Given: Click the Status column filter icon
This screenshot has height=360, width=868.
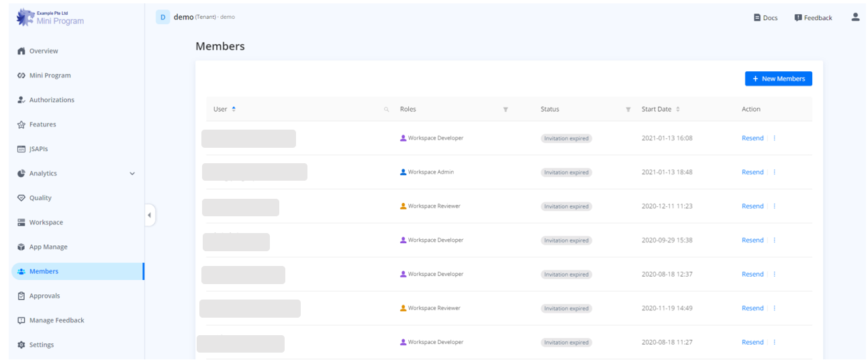Looking at the screenshot, I should (628, 109).
